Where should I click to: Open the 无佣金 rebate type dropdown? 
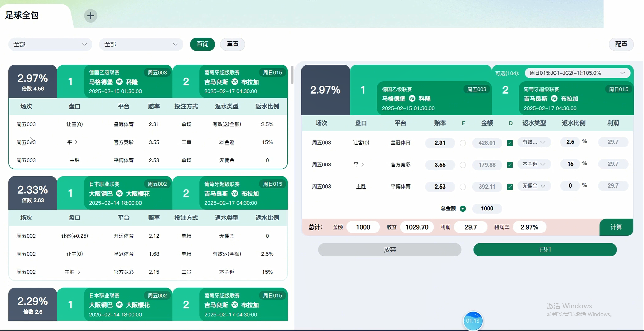click(x=534, y=186)
